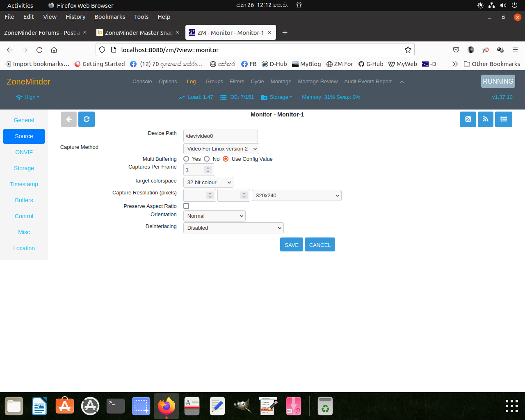Switch to the ONVIF tab

coord(24,152)
